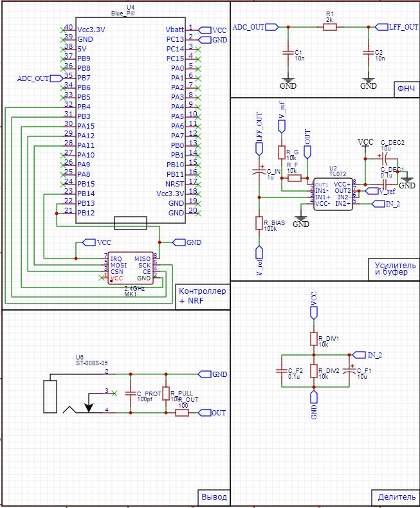Select resistor R1 2k in the filter
Screen dimensions: 420x508
330,27
